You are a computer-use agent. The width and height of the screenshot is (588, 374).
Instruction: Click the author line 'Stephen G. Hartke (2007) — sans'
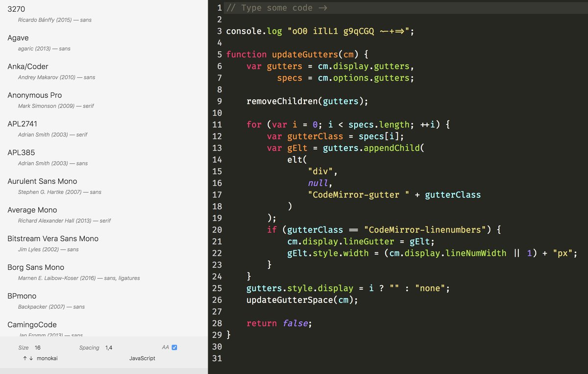coord(60,192)
